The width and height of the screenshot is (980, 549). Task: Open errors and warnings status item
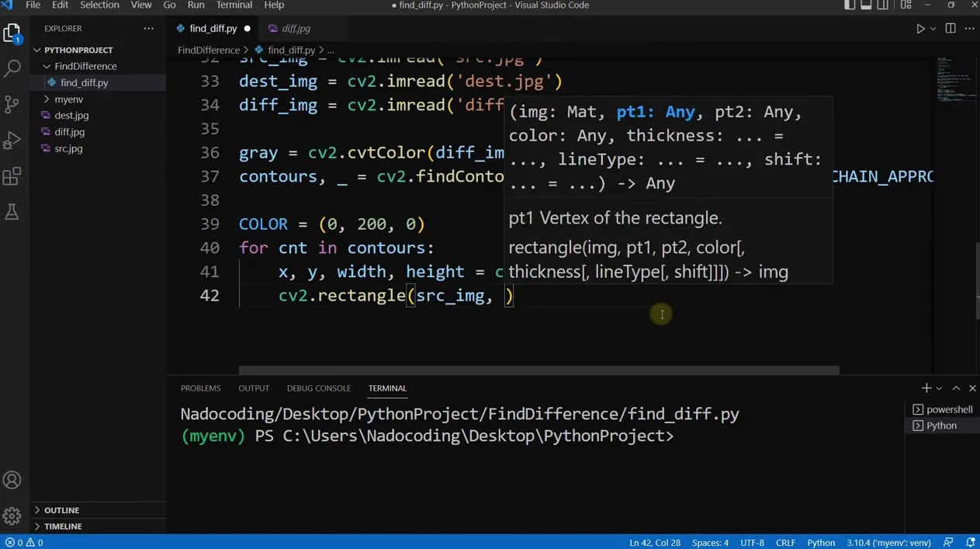pyautogui.click(x=24, y=543)
